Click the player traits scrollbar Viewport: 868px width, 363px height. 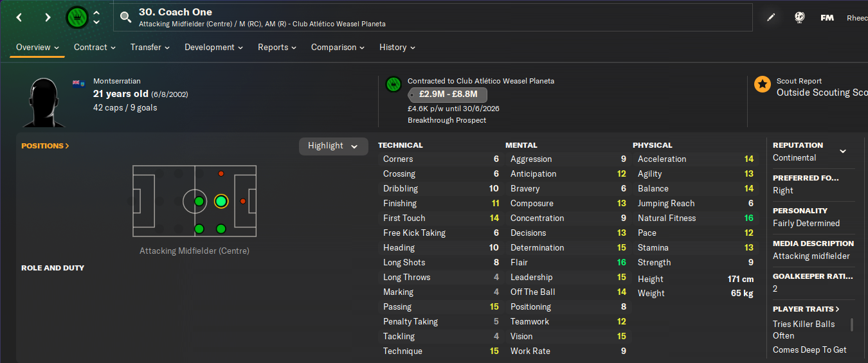[x=852, y=324]
